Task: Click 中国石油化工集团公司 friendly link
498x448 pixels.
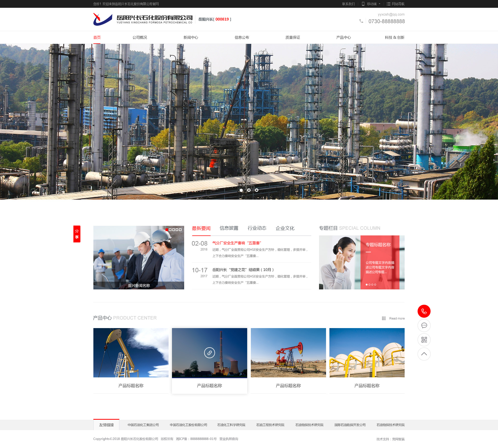Action: [143, 425]
